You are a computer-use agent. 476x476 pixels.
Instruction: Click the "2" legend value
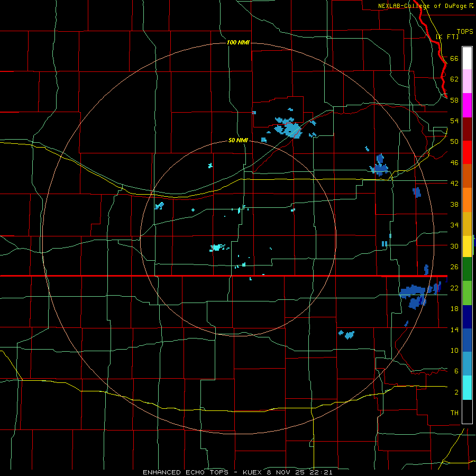pos(456,392)
